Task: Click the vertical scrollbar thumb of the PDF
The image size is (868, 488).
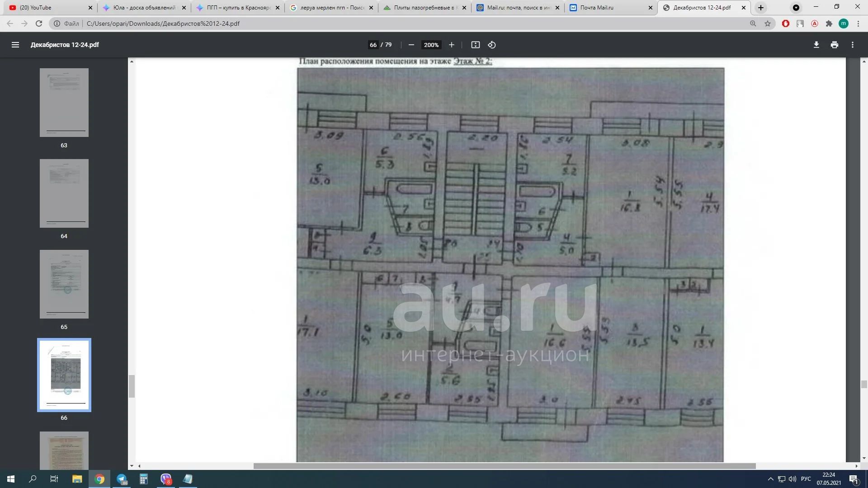Action: 864,385
